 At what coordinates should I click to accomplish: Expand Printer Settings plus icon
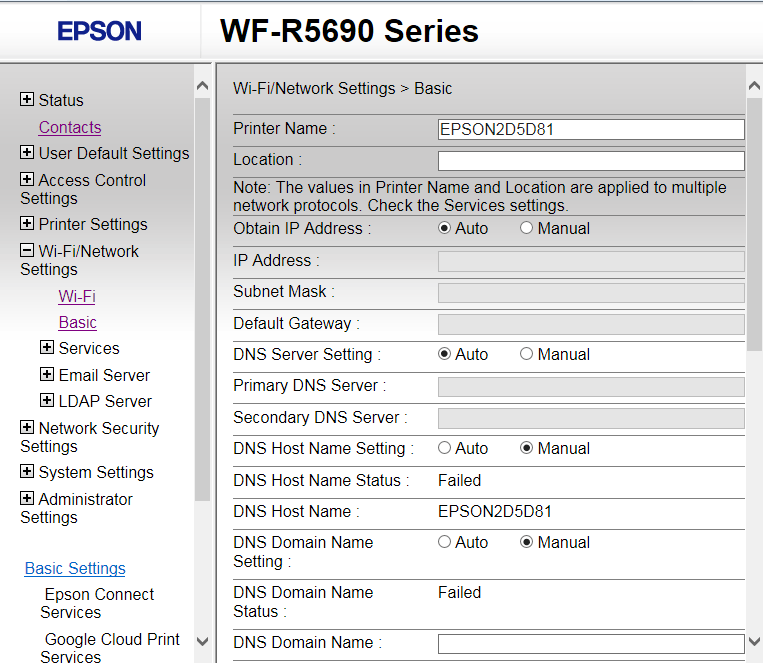pos(27,224)
